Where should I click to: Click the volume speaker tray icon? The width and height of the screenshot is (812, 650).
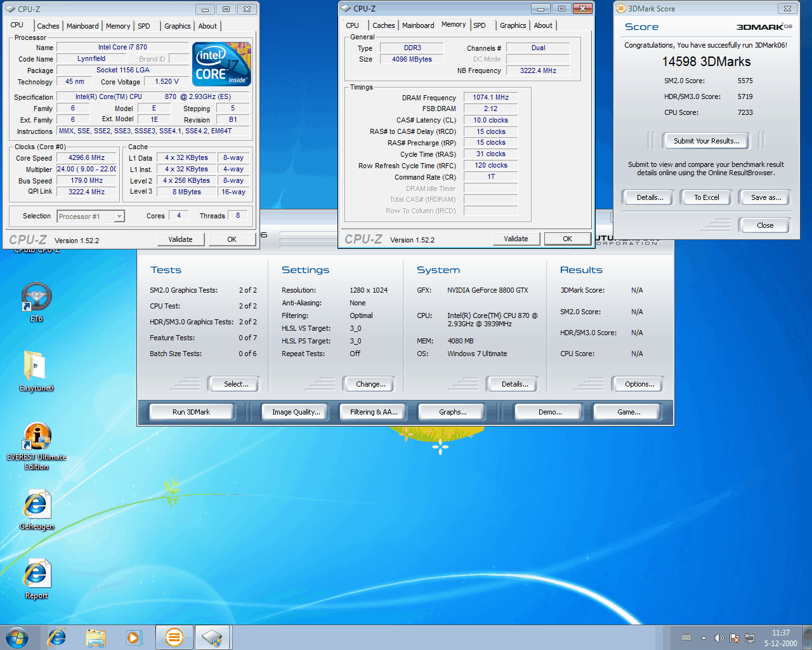[x=719, y=638]
